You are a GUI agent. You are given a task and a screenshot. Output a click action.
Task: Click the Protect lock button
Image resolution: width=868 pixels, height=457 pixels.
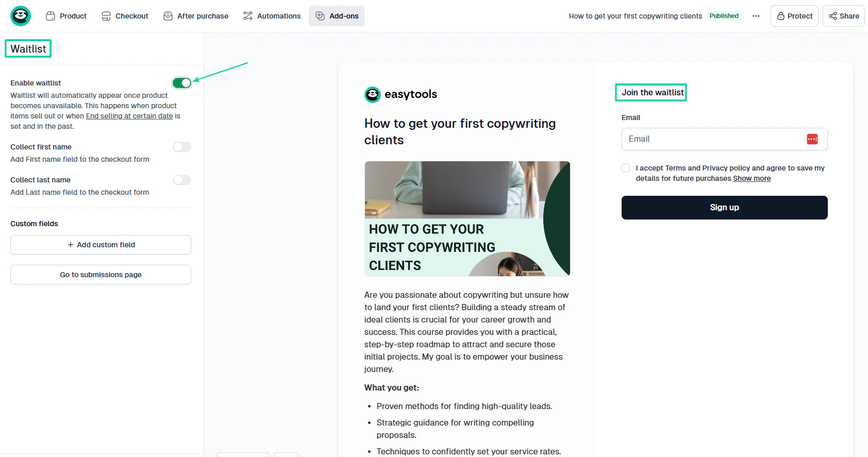(x=794, y=16)
